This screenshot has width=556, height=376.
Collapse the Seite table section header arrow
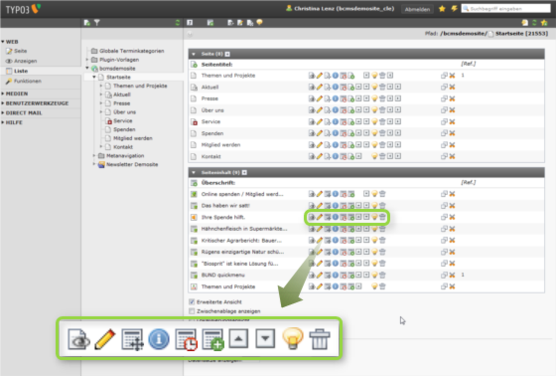coord(194,54)
